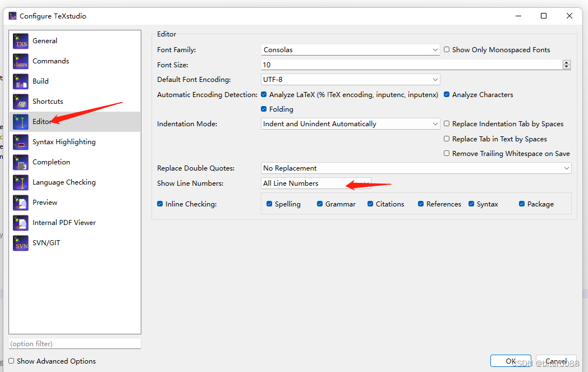Confirm settings with the OK button

[511, 361]
